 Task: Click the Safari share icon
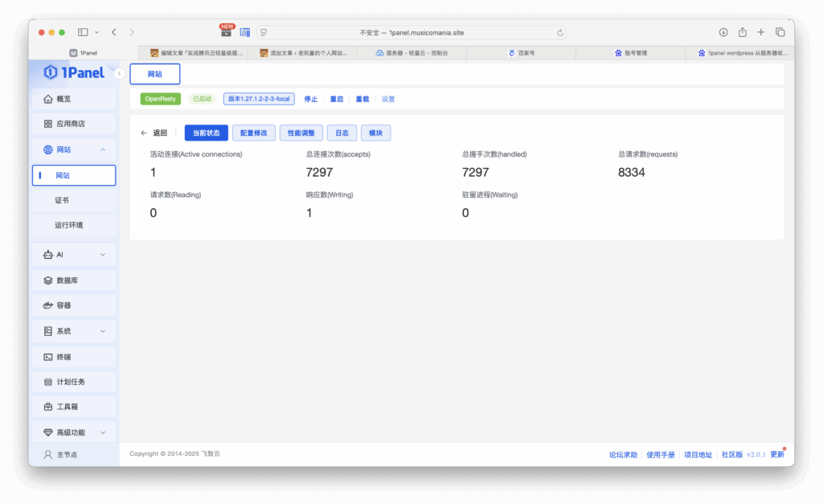[x=743, y=32]
